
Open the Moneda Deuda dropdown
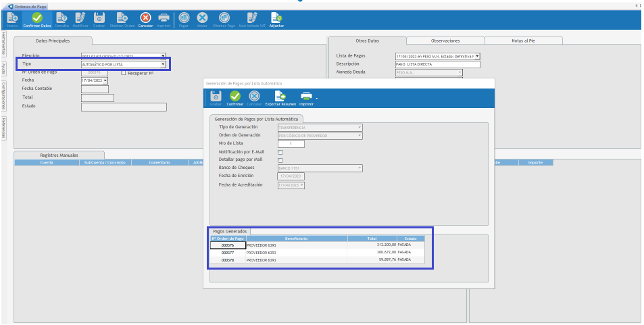[460, 73]
